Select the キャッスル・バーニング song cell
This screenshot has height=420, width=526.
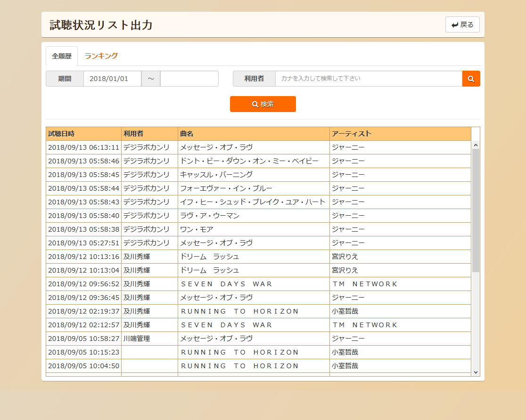point(216,175)
